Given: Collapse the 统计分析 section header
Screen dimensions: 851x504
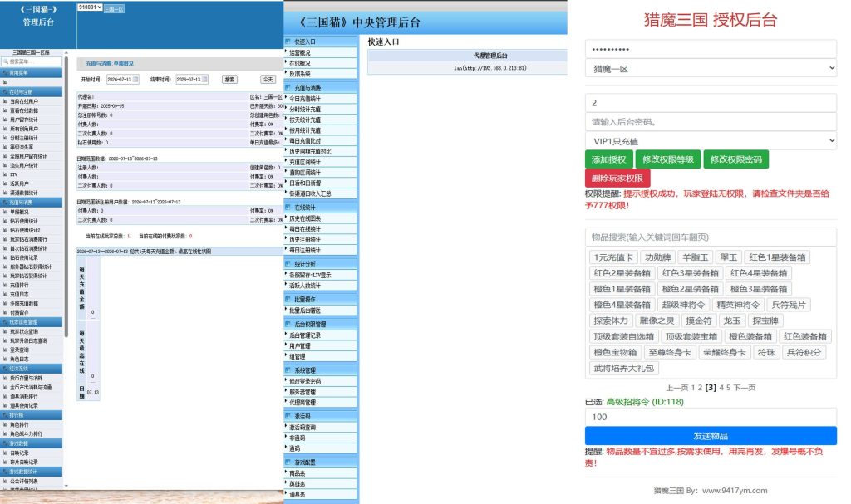Looking at the screenshot, I should pos(321,264).
